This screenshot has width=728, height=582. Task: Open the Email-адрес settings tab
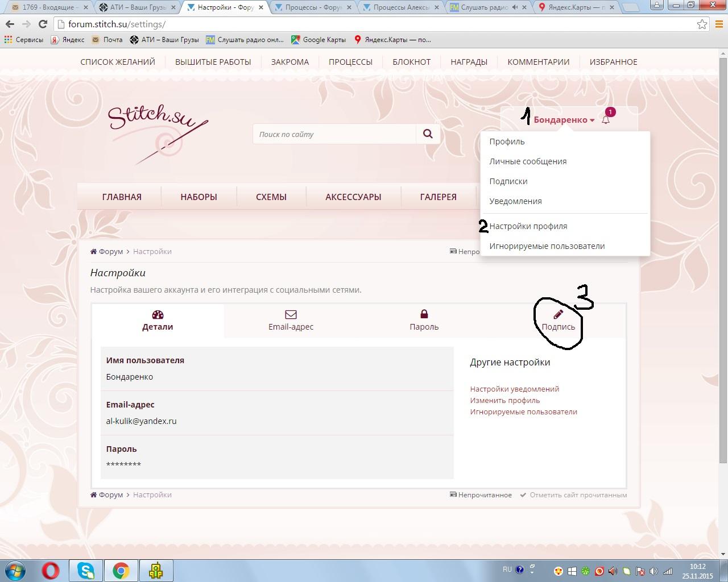[291, 321]
